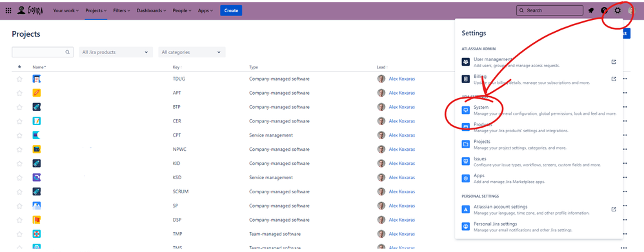Expand the People menu
The width and height of the screenshot is (644, 252).
point(182,11)
